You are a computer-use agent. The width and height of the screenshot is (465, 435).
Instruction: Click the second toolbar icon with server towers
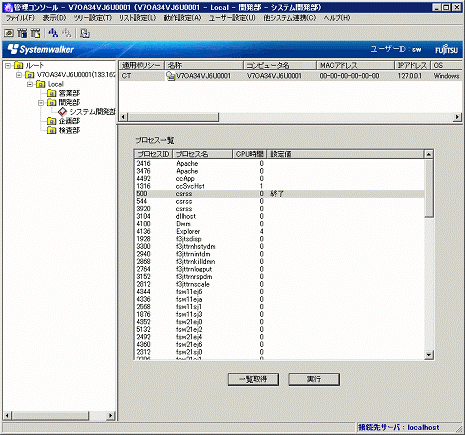tap(22, 33)
